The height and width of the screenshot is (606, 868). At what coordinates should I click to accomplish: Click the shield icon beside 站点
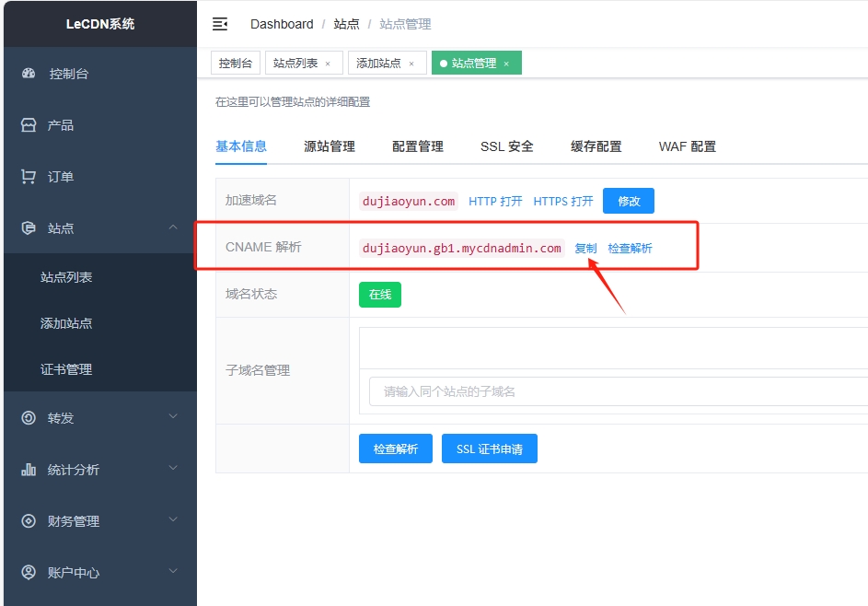[x=29, y=228]
